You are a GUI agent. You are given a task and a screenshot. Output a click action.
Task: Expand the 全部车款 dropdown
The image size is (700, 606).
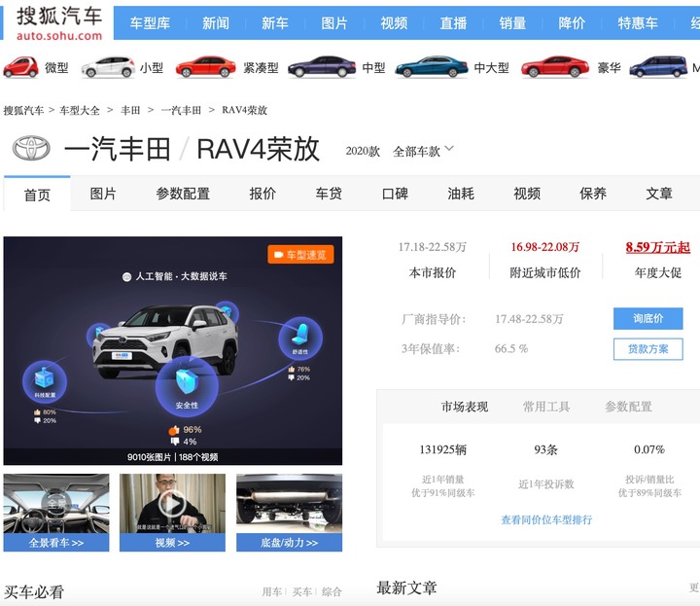(423, 151)
